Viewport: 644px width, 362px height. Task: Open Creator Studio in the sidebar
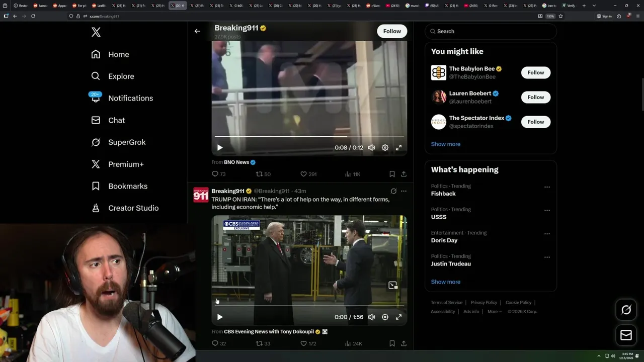tap(125, 208)
